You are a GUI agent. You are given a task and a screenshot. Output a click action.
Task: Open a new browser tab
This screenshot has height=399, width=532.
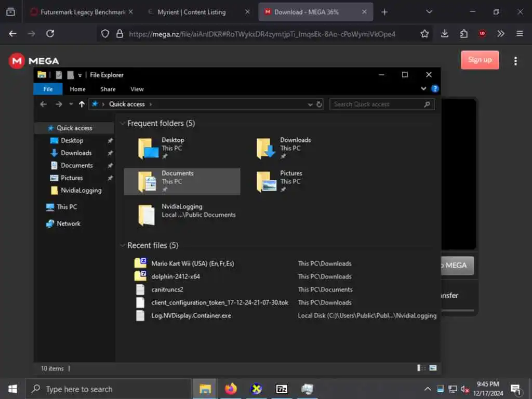coord(384,12)
